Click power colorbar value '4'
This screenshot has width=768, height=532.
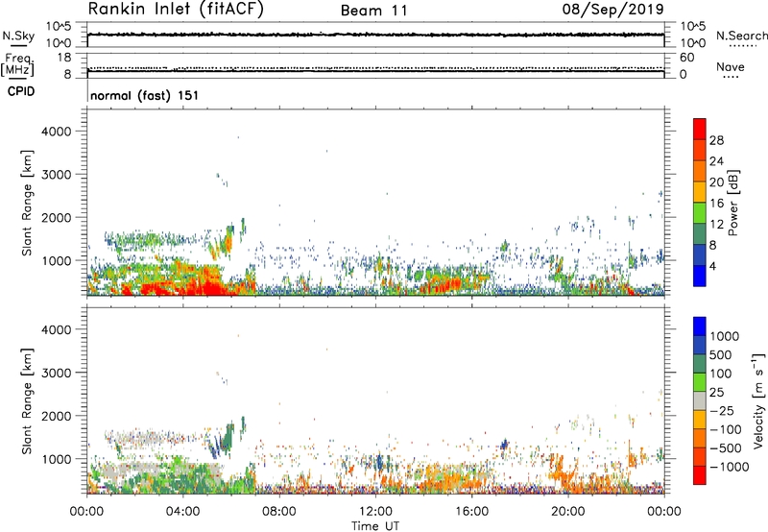712,266
